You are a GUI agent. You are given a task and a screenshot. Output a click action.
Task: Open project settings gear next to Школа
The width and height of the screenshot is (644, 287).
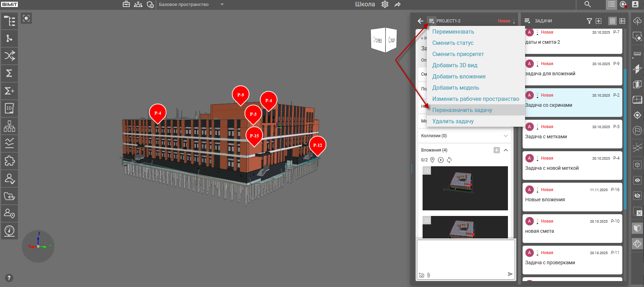(x=385, y=5)
